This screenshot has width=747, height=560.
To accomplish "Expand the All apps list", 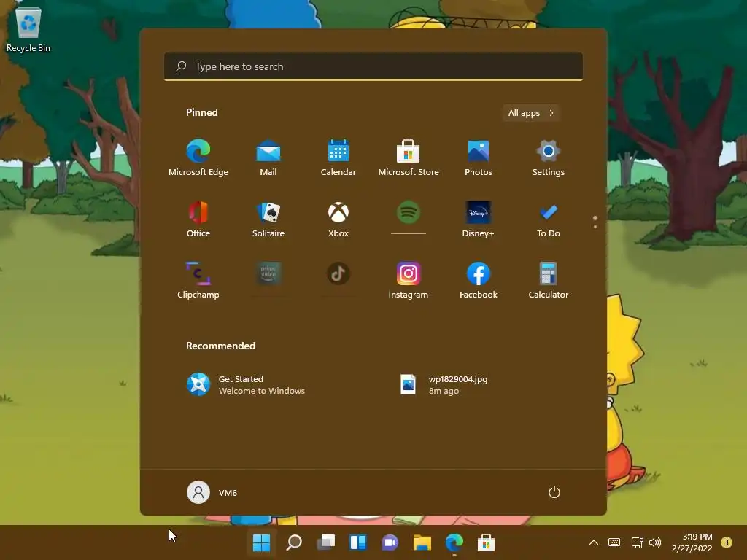I will click(531, 113).
